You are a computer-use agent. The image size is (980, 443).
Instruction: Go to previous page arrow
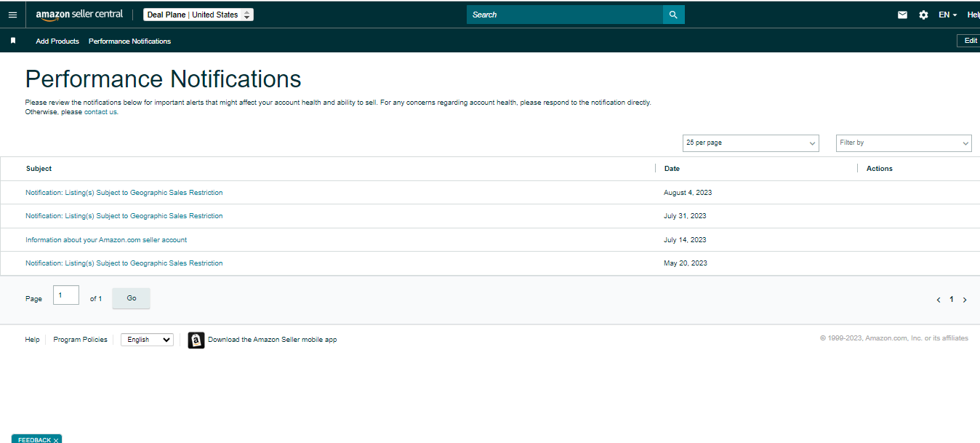(939, 300)
